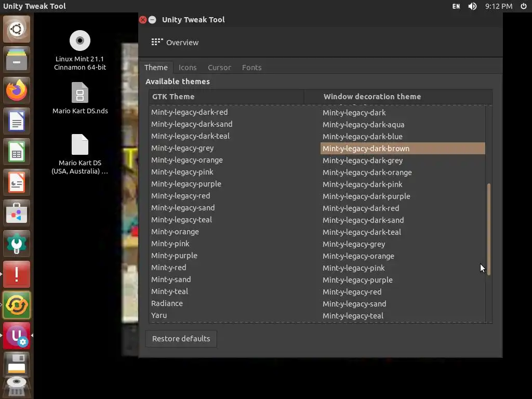Click the window decoration list scrollbar

pyautogui.click(x=489, y=229)
